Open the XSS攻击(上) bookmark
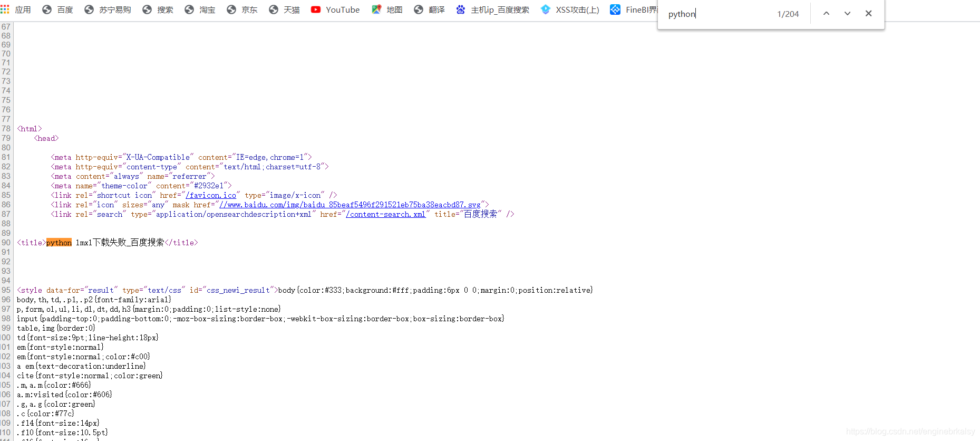This screenshot has width=980, height=441. 570,9
